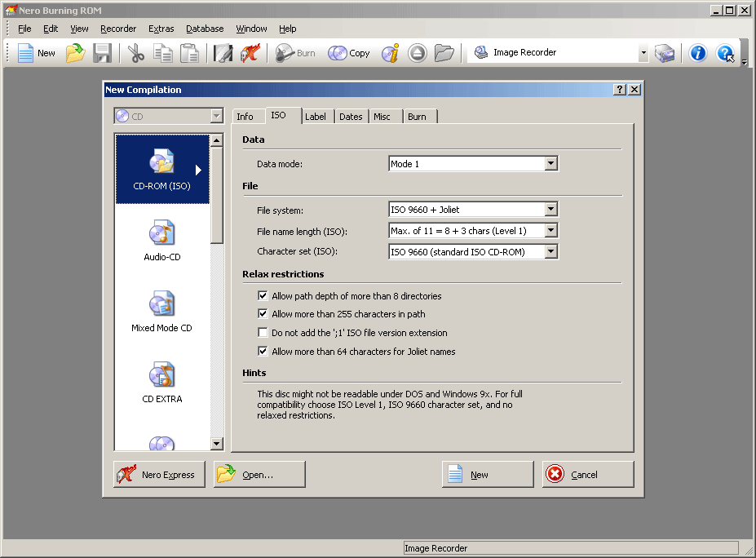Screen dimensions: 756x558
Task: Click the Copy disc toolbar button
Action: pyautogui.click(x=348, y=52)
